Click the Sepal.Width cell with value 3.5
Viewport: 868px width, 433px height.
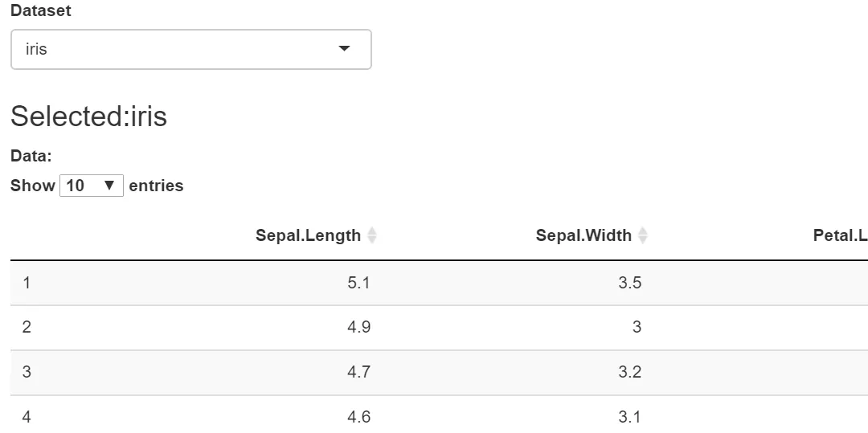click(x=630, y=283)
